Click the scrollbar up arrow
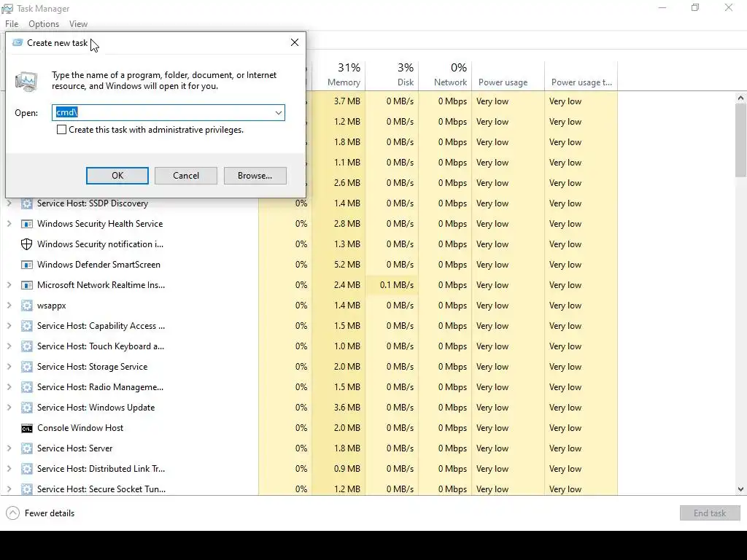The height and width of the screenshot is (560, 747). [x=740, y=98]
